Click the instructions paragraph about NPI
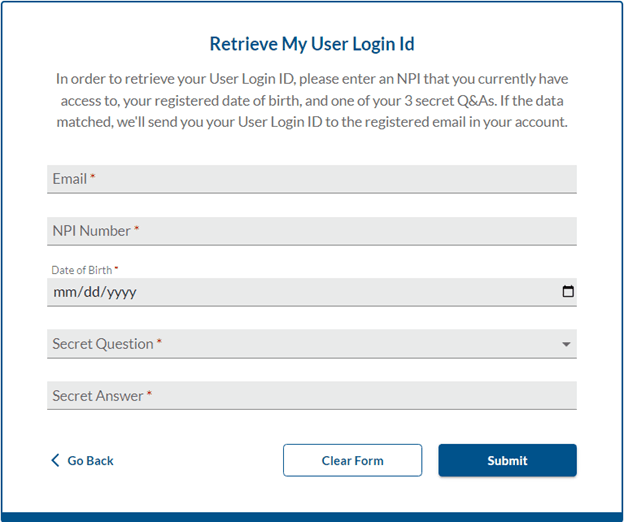 (x=312, y=100)
